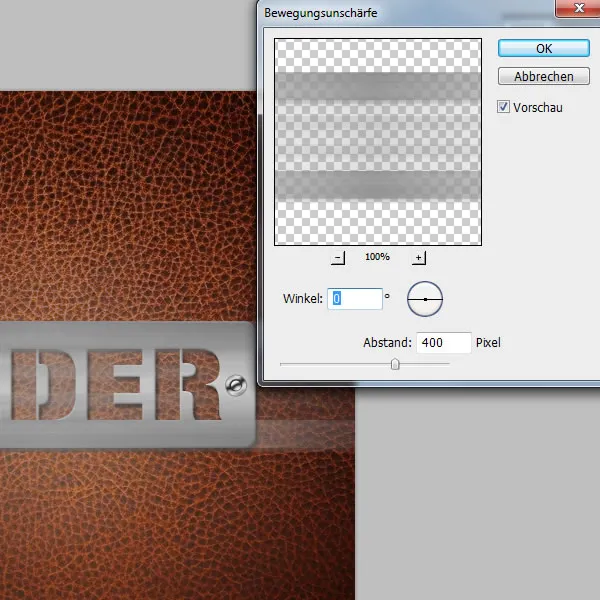Click the right end of Abstand slider track
This screenshot has height=600, width=600.
pyautogui.click(x=448, y=365)
